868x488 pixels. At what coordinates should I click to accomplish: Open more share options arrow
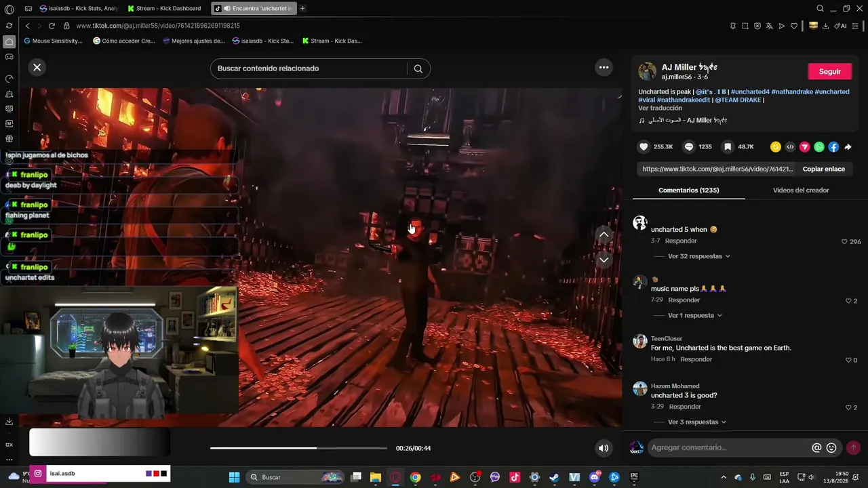coord(848,146)
